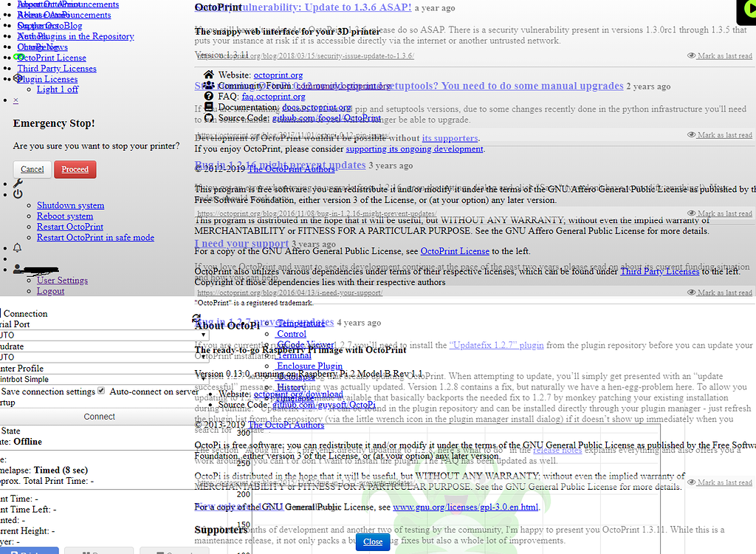Viewport: 756px width, 554px height.
Task: Click the FAQ question mark icon
Action: [x=209, y=96]
